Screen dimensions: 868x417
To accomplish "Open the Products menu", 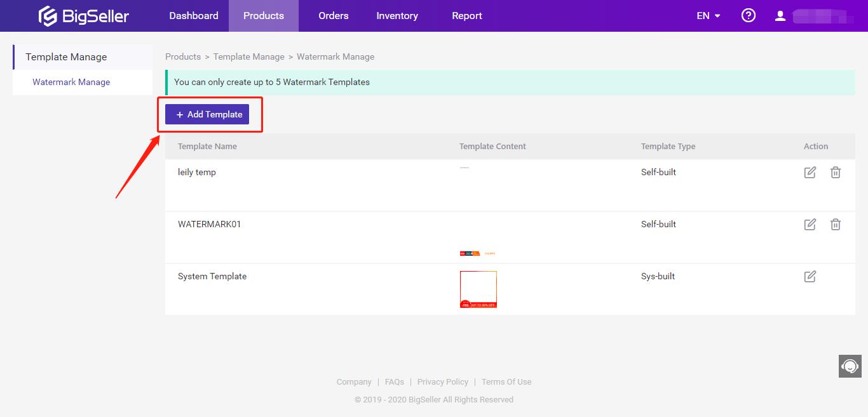I will [263, 15].
